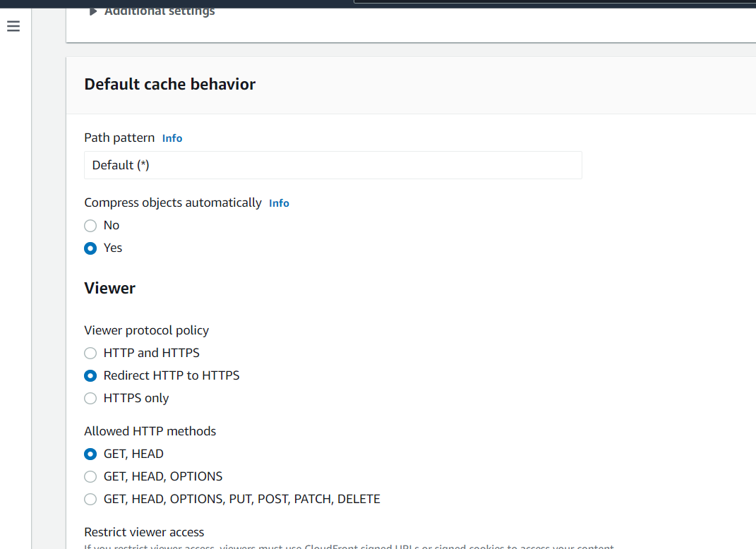The width and height of the screenshot is (756, 549).
Task: Select Yes for Compress objects automatically
Action: pos(90,248)
